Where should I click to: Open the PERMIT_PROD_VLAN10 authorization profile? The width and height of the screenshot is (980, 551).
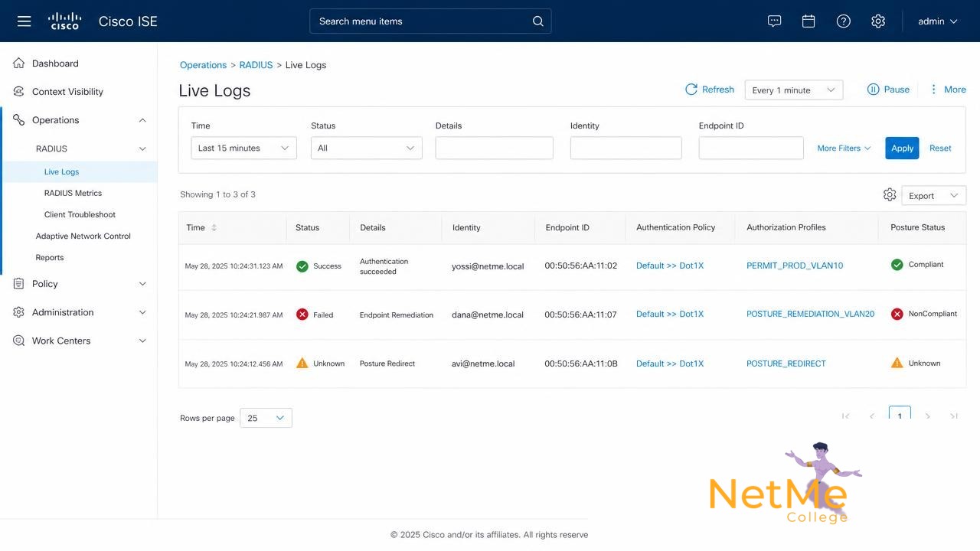pos(795,266)
